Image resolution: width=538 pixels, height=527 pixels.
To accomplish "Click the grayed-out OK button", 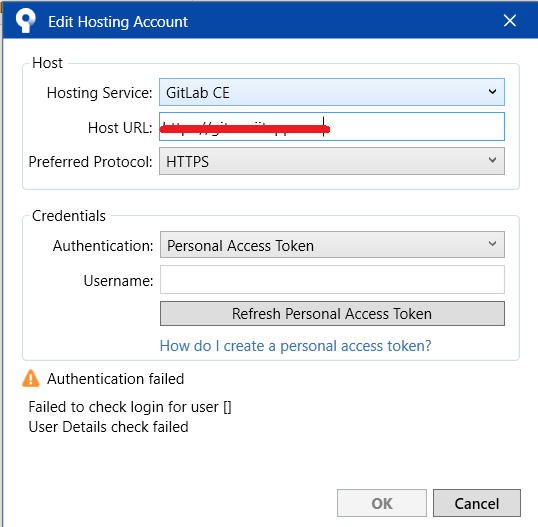I will [382, 503].
